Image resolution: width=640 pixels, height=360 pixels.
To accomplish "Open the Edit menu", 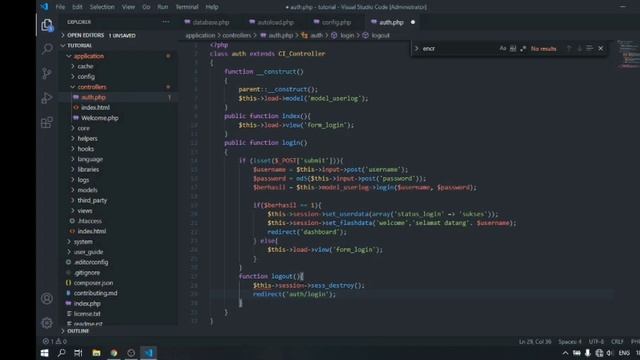I will [x=77, y=7].
